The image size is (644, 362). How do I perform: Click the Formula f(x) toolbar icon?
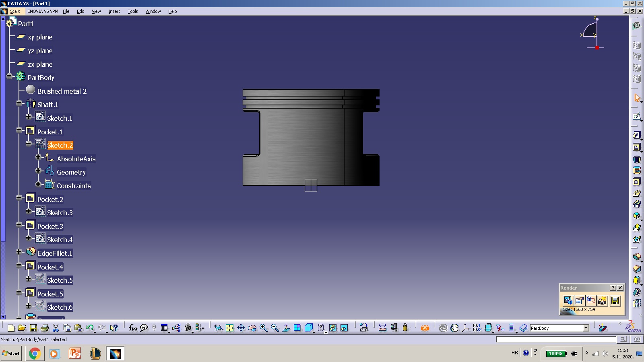pos(132,328)
